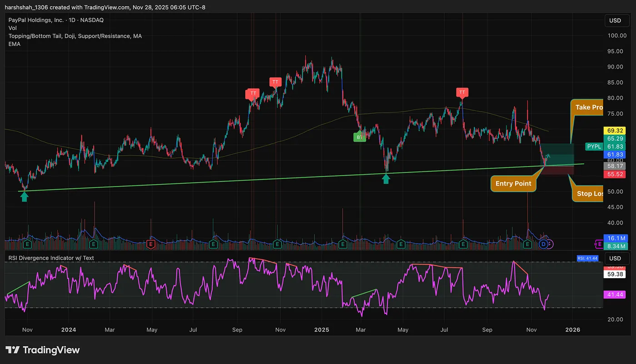Select the Take Profit callout

[x=587, y=107]
